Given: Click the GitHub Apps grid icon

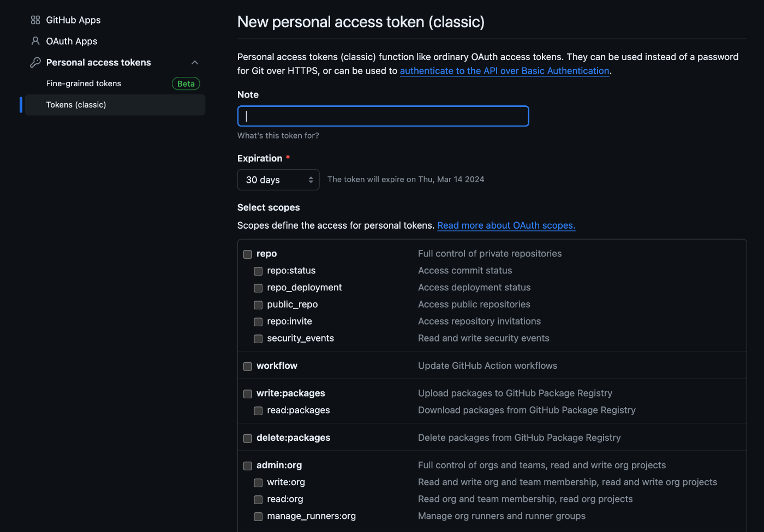Looking at the screenshot, I should [35, 20].
